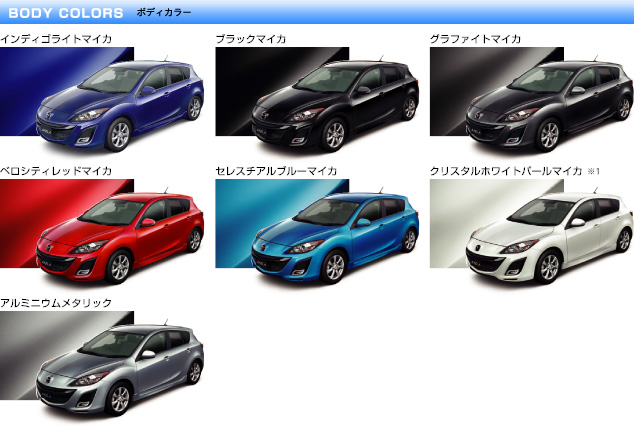The width and height of the screenshot is (634, 426).
Task: Choose the indigo paint swatch background
Action: pyautogui.click(x=22, y=73)
